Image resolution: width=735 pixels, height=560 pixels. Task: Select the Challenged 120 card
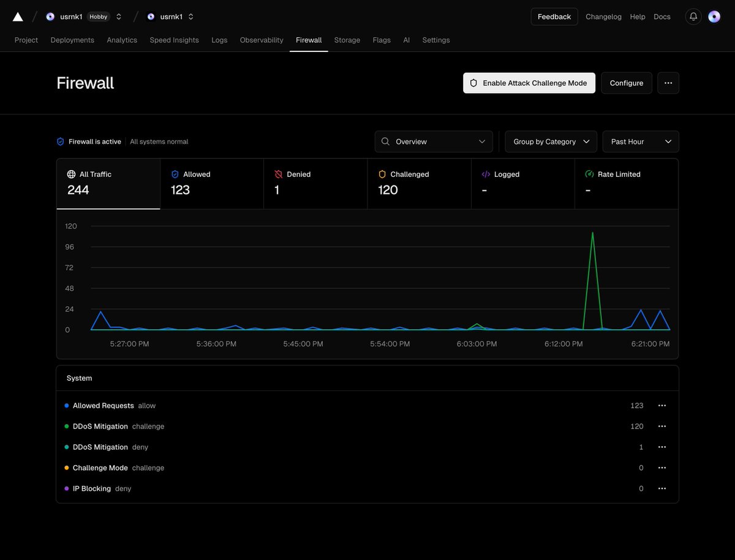(420, 184)
